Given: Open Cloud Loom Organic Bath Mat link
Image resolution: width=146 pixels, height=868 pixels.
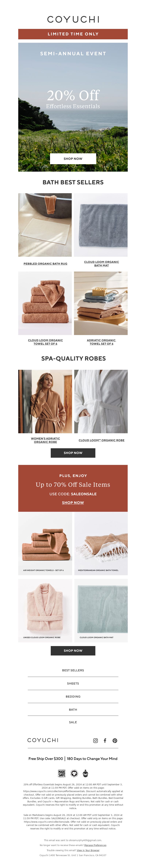Looking at the screenshot, I should [101, 263].
